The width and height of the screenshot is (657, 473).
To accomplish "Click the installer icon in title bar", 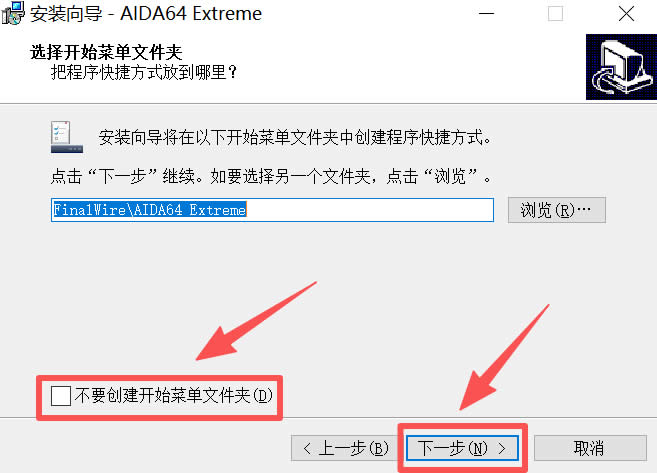I will (13, 13).
